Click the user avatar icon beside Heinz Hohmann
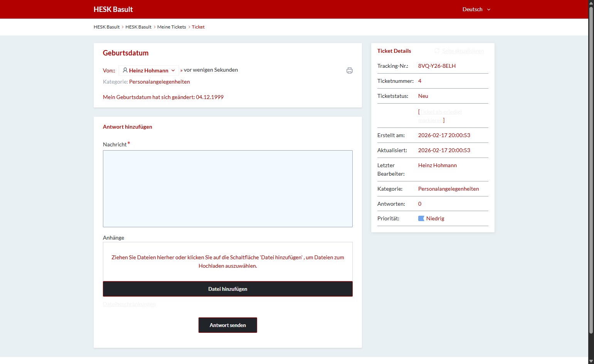This screenshot has height=364, width=594. pyautogui.click(x=125, y=70)
